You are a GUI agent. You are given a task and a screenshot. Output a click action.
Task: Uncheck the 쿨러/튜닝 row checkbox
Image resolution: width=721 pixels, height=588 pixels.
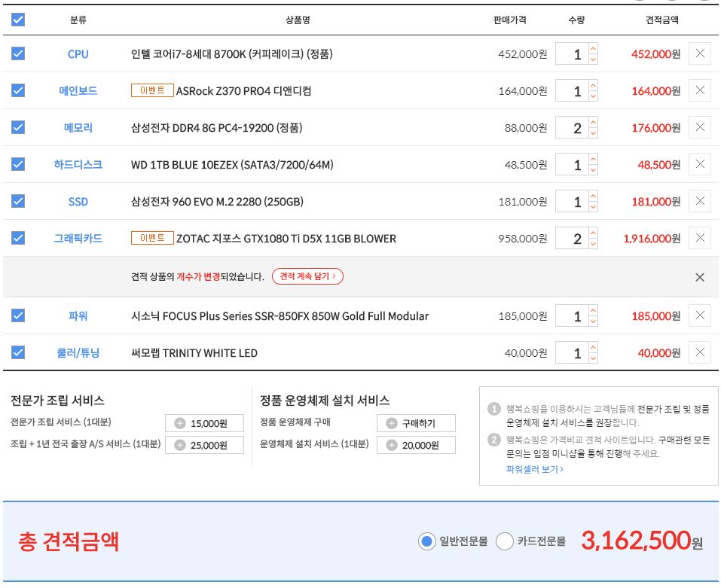click(18, 352)
